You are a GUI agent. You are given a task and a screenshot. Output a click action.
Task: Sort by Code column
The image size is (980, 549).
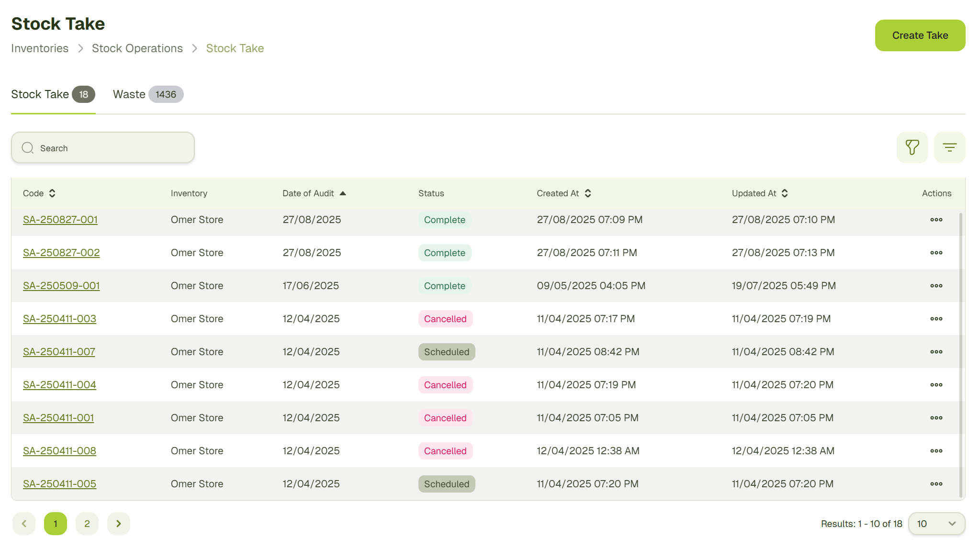(x=52, y=193)
